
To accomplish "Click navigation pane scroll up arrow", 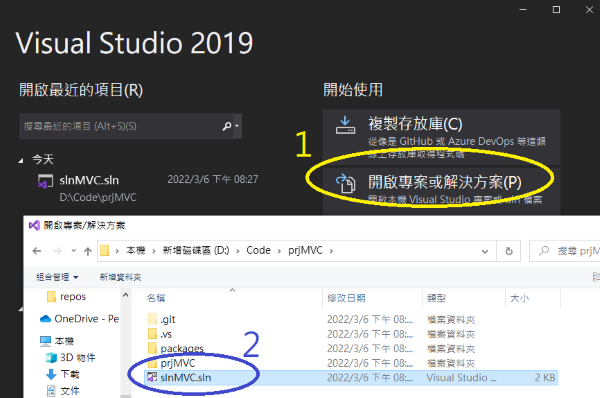I will coord(126,295).
